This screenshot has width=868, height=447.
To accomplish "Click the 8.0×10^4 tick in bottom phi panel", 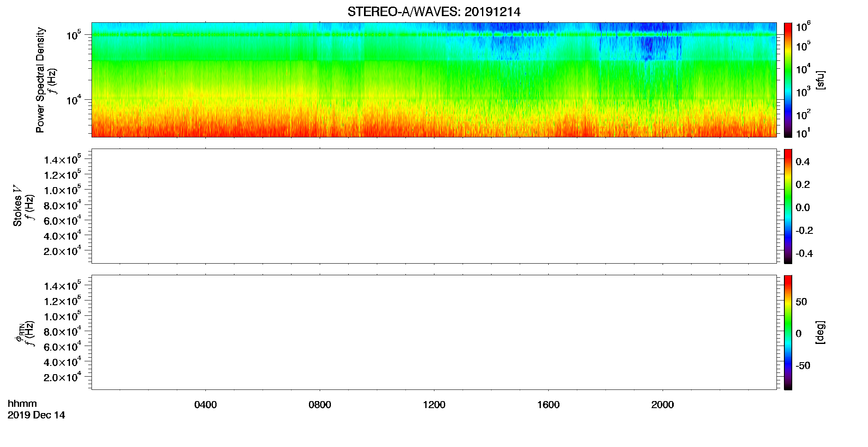I will [63, 331].
